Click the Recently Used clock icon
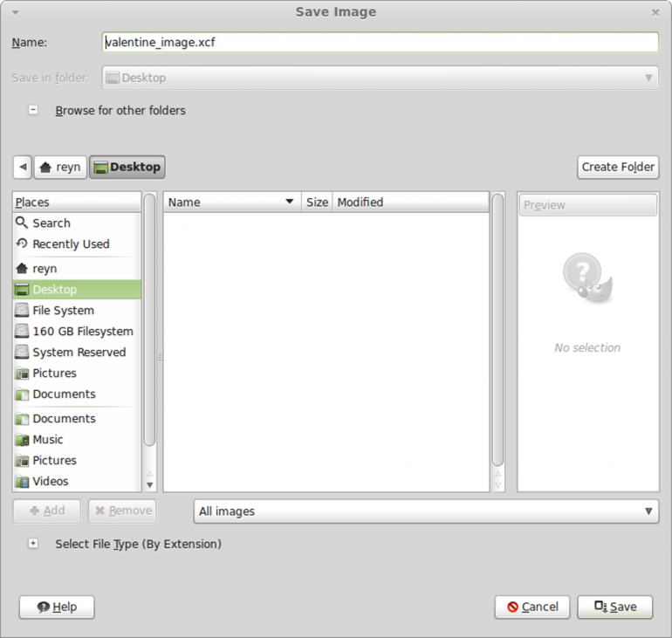Image resolution: width=672 pixels, height=638 pixels. coord(22,244)
